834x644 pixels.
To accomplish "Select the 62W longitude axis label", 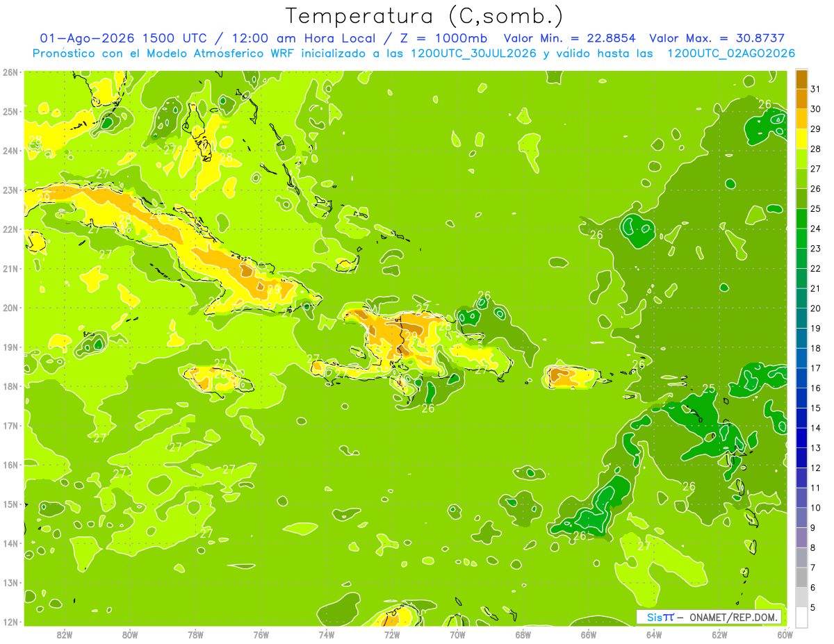I will (719, 634).
